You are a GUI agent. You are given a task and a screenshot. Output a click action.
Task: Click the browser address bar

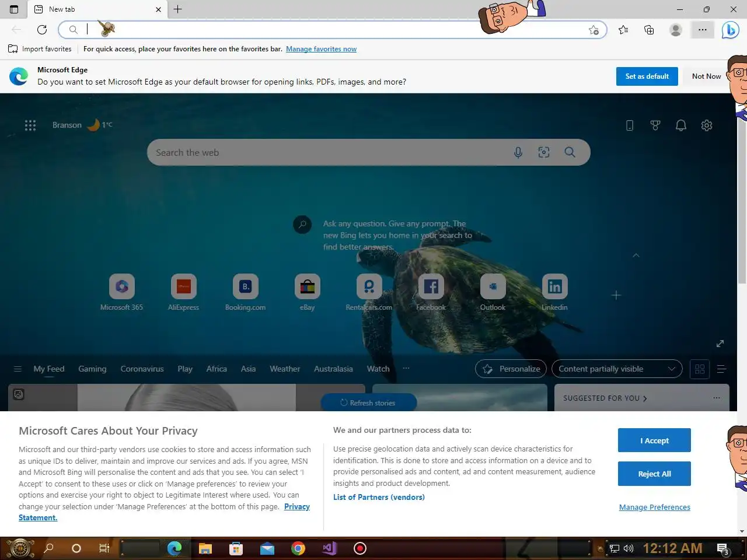333,30
